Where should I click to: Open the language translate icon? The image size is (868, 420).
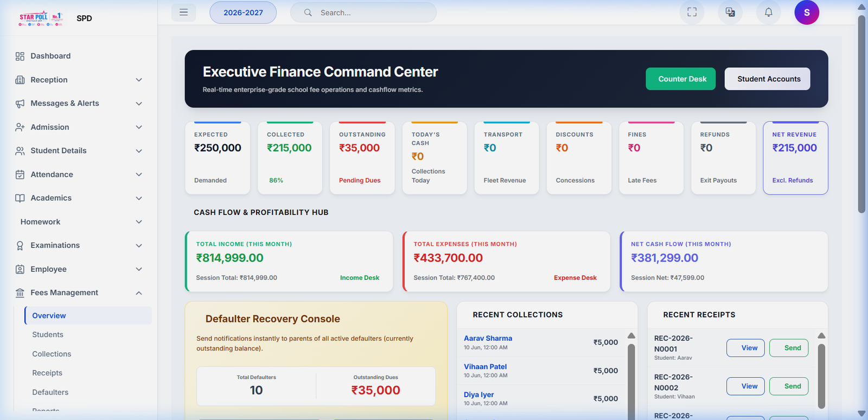coord(730,12)
